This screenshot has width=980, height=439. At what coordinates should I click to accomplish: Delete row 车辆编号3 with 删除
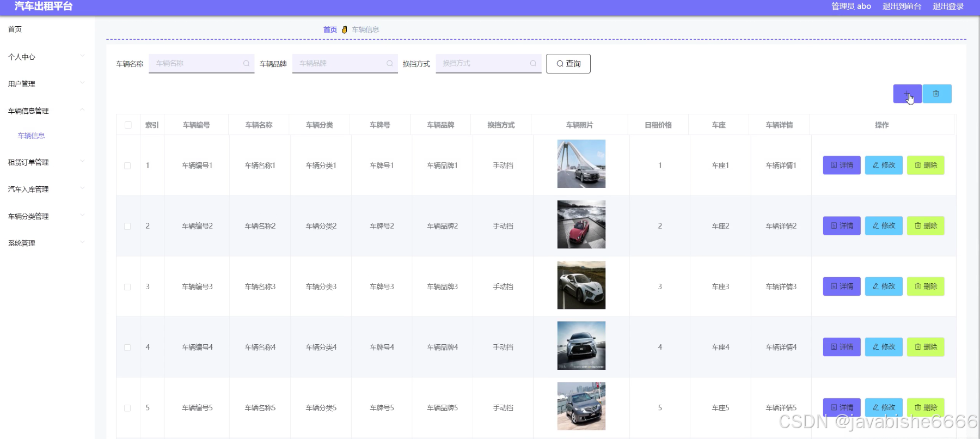[926, 286]
